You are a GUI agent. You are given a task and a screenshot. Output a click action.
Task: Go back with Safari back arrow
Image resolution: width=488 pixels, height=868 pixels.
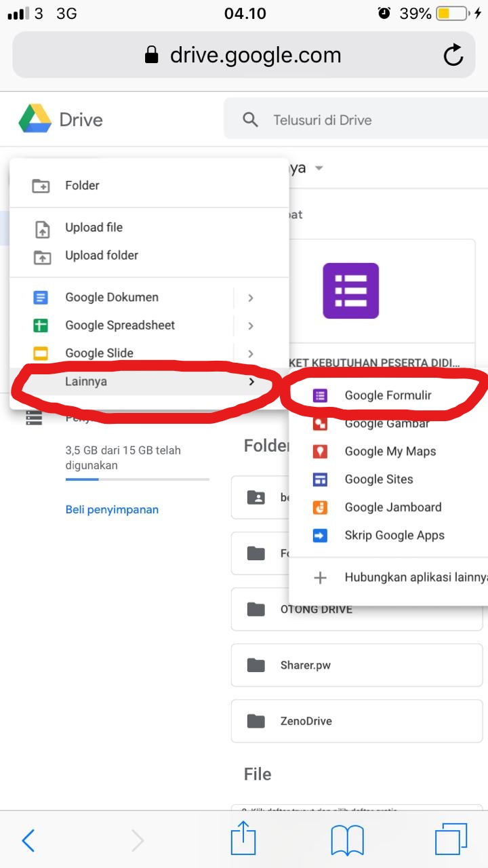pyautogui.click(x=28, y=841)
